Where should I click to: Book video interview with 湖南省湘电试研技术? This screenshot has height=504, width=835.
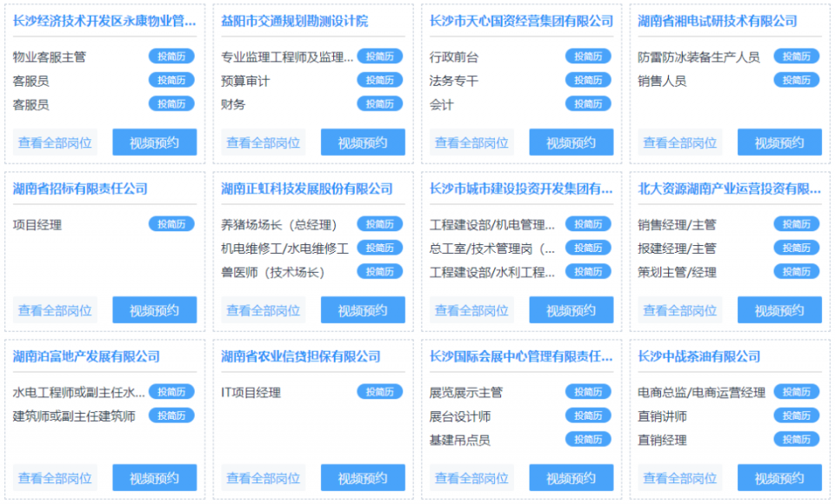779,143
